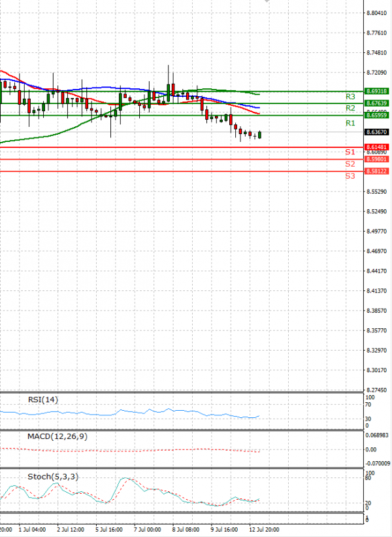Screen dimensions: 392x537
Task: Click the 2 Jul 12:00 time label
Action: coord(71,529)
